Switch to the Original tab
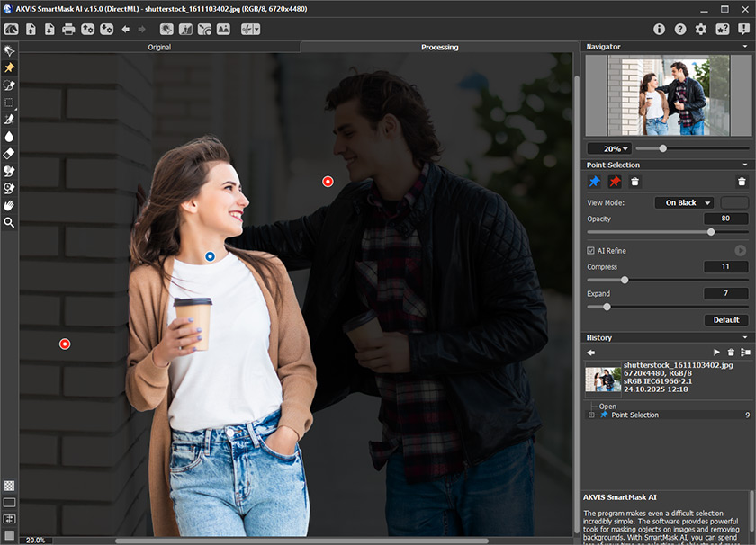The image size is (756, 545). point(159,47)
